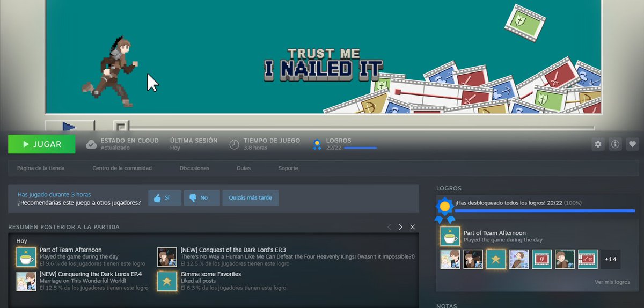Click the featured teacup achievement icon in Logros
This screenshot has width=644, height=308.
[x=450, y=237]
